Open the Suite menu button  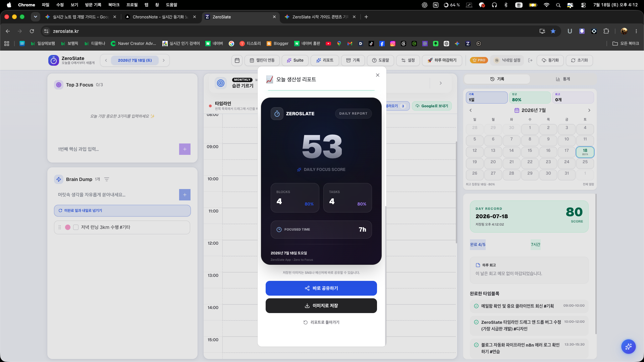(295, 60)
